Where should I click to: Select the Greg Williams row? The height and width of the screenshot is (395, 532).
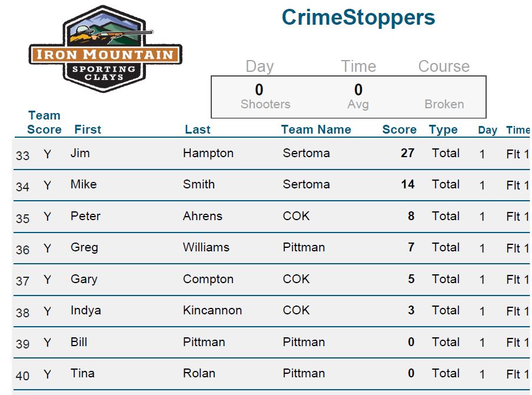tap(271, 248)
